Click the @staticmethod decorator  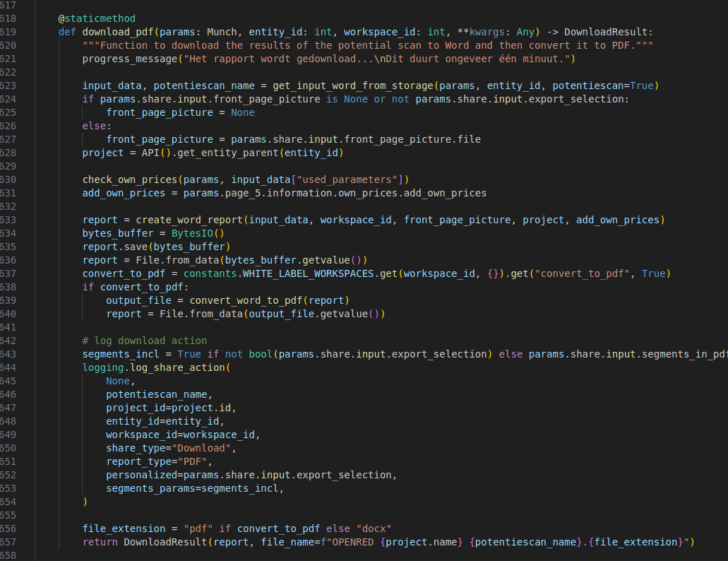[97, 18]
